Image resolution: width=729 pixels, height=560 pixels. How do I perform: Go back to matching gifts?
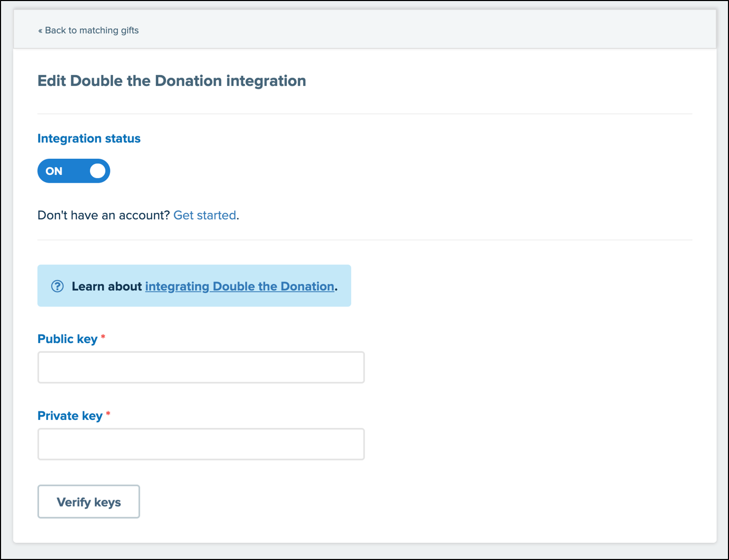pos(88,30)
